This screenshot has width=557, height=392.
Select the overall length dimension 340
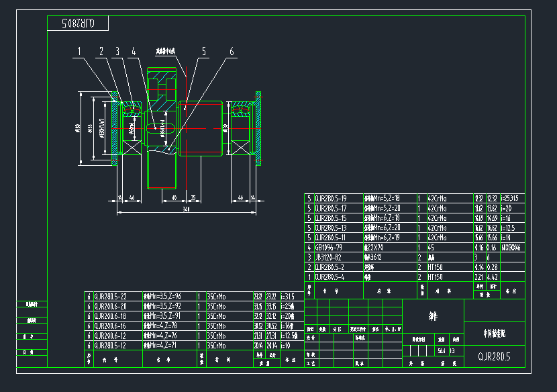tap(186, 209)
